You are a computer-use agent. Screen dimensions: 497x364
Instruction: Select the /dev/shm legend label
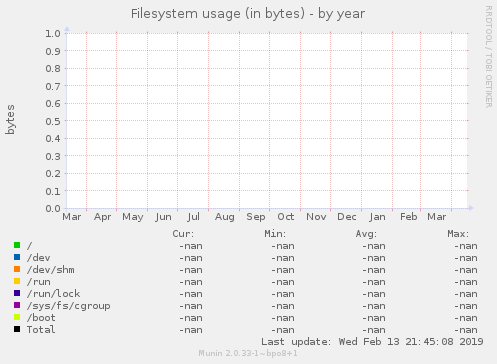point(51,270)
